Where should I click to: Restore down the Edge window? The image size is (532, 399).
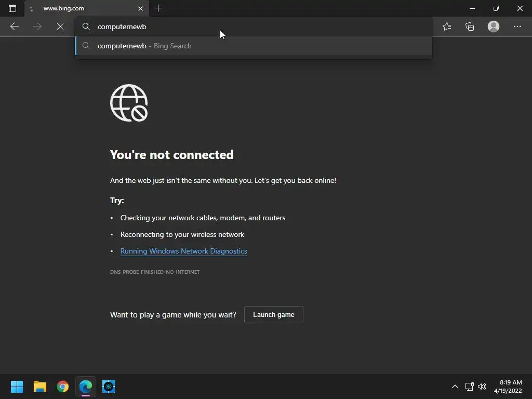(x=496, y=8)
